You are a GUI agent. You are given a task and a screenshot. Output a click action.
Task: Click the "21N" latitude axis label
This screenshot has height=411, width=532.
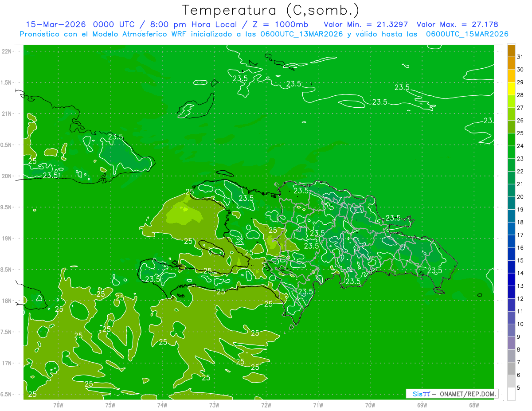tap(8, 114)
